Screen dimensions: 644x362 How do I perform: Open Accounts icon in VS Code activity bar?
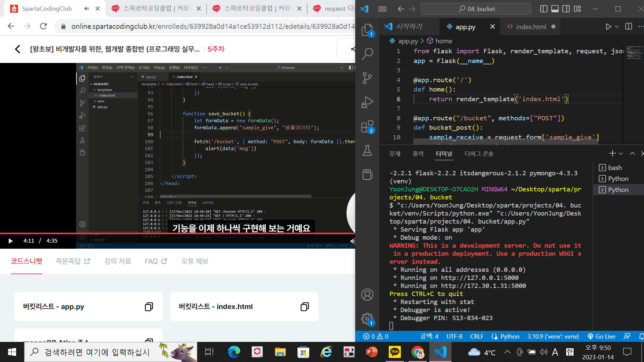point(367,295)
